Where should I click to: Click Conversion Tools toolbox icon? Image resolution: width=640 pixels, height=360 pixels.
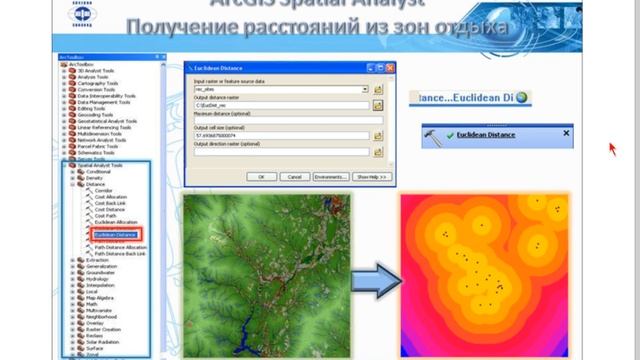(x=72, y=89)
